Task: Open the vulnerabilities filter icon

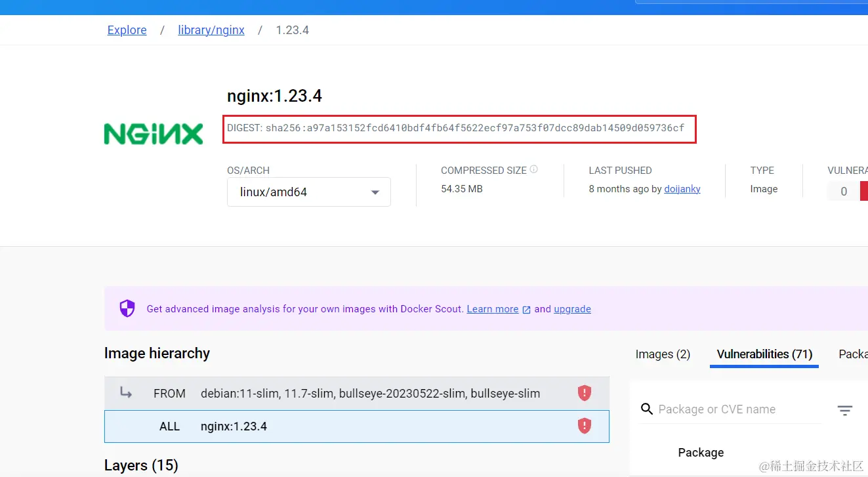Action: [845, 411]
